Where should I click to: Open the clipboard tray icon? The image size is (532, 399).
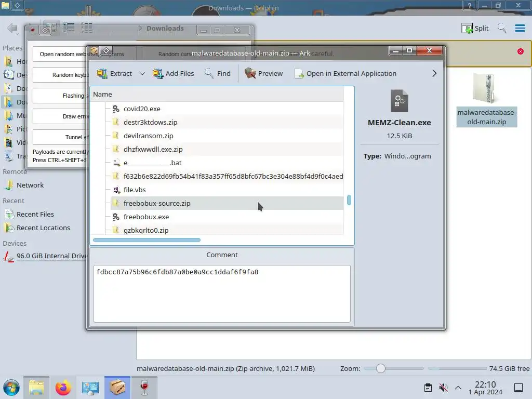click(x=428, y=388)
